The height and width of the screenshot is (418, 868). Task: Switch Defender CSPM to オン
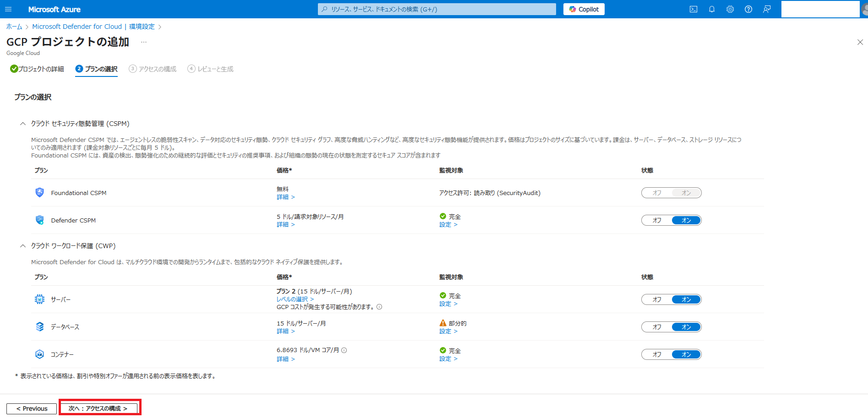[686, 220]
